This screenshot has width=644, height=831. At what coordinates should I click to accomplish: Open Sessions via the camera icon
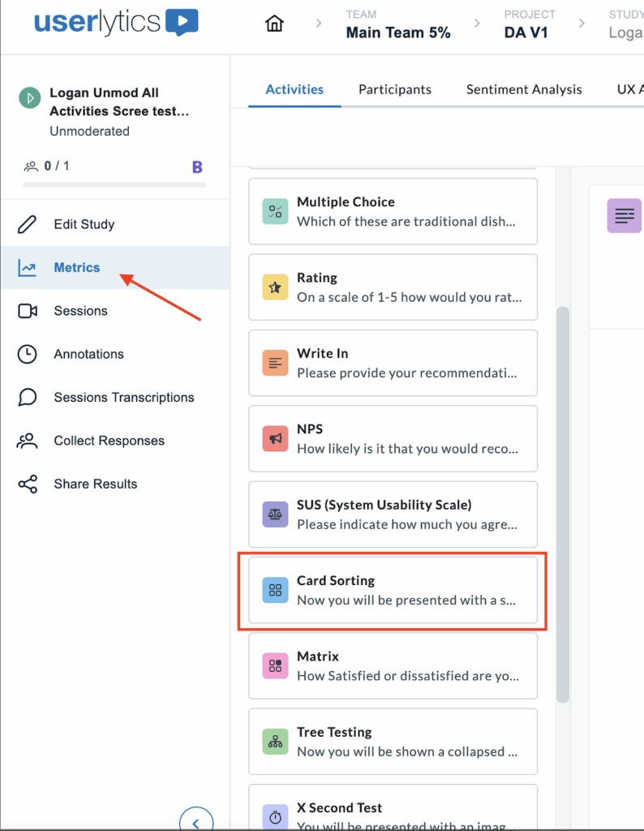coord(27,311)
